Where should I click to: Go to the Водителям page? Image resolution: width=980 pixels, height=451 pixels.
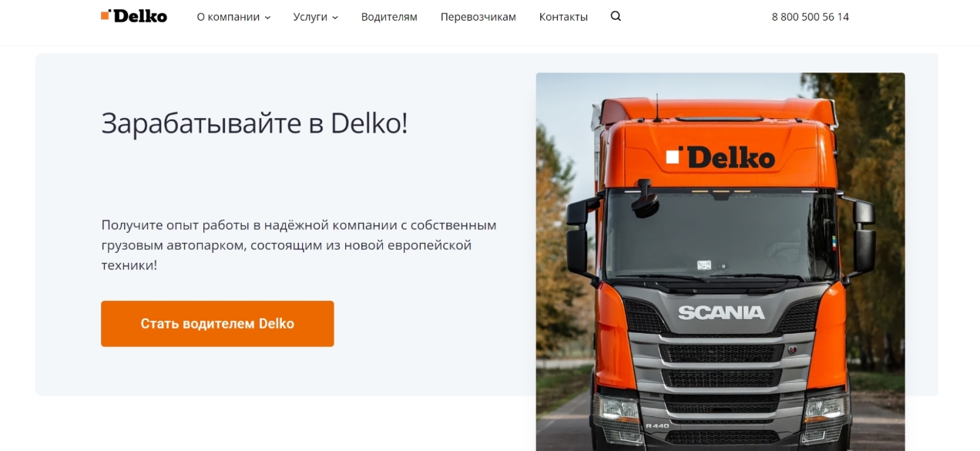389,17
